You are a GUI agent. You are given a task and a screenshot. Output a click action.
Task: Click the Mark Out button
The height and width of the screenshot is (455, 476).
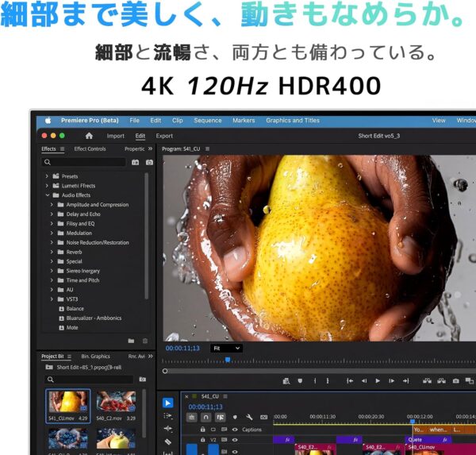click(328, 381)
